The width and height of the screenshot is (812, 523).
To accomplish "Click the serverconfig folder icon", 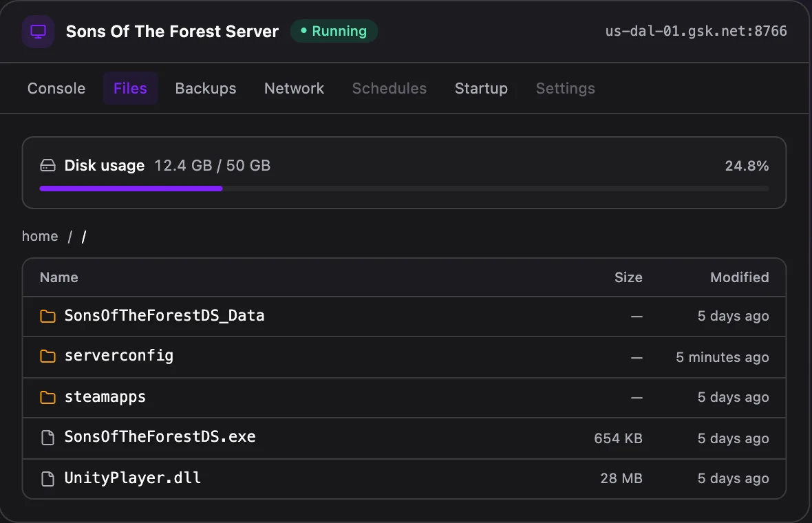I will [x=47, y=356].
